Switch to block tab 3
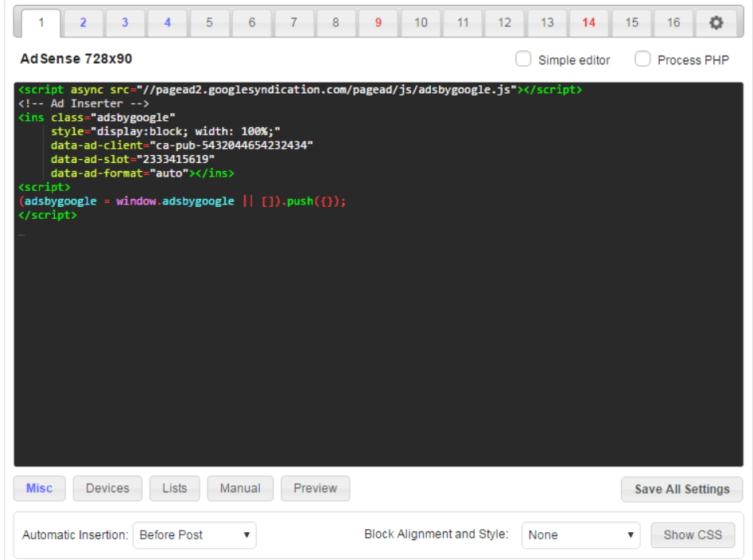Viewport: 753px width, 560px height. [125, 22]
